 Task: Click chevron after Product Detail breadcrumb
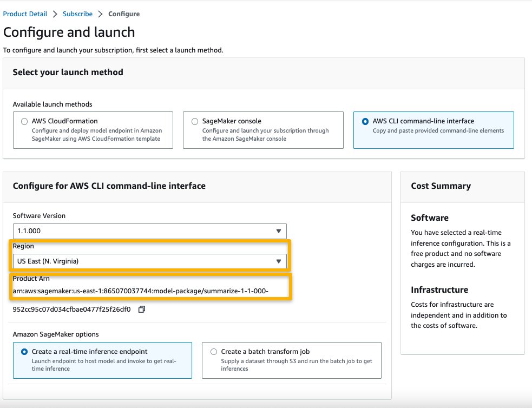[x=55, y=14]
